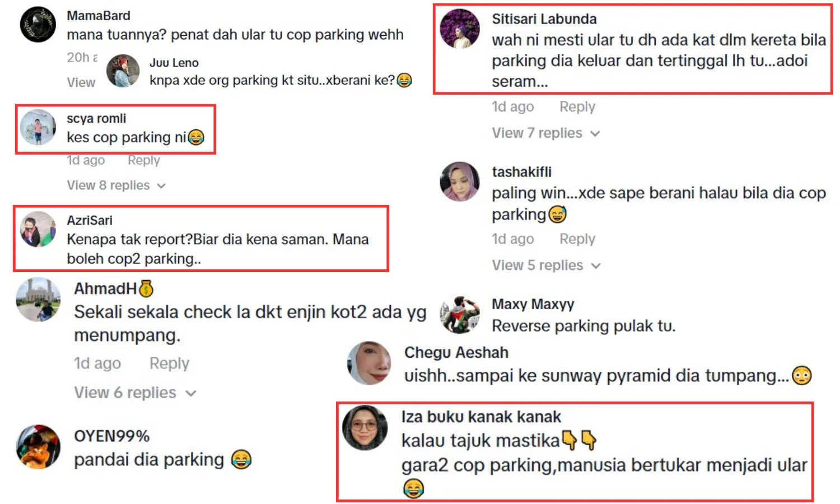Image resolution: width=840 pixels, height=504 pixels.
Task: Expand View 8 replies under scya romli
Action: coord(116,185)
